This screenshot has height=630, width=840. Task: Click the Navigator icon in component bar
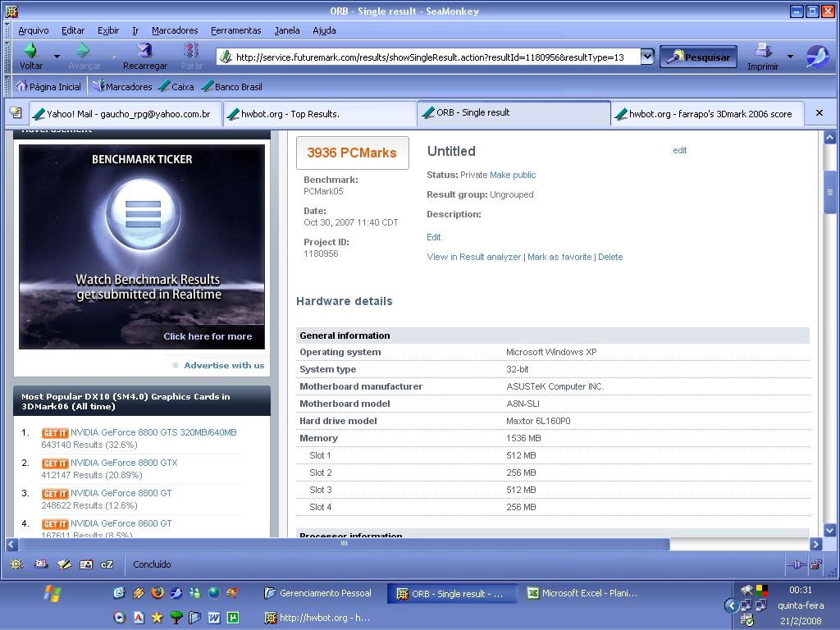[x=16, y=564]
